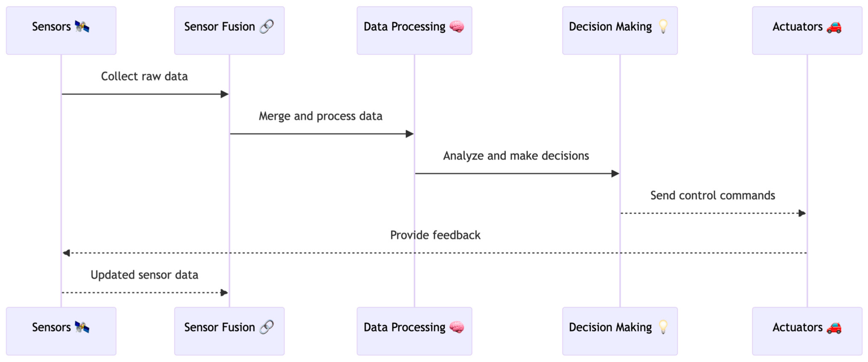Select the "Collect raw data" message label
Screen dimensions: 868x362
click(x=144, y=76)
